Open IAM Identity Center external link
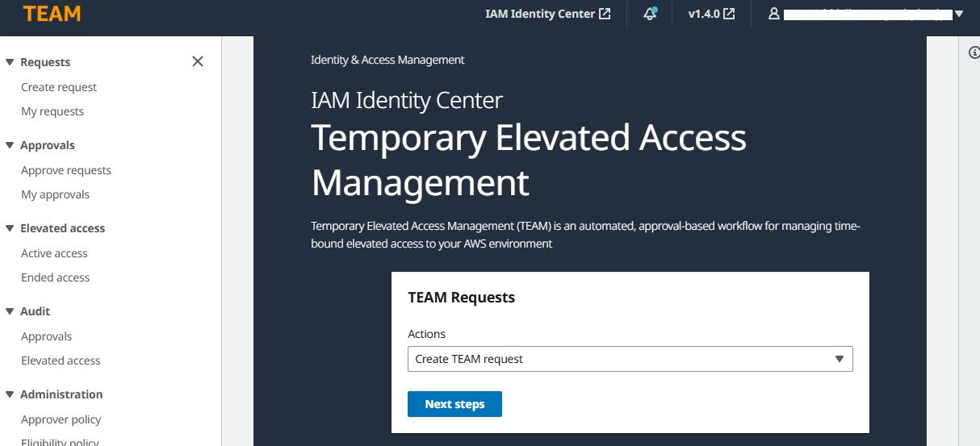The height and width of the screenshot is (446, 980). (547, 14)
